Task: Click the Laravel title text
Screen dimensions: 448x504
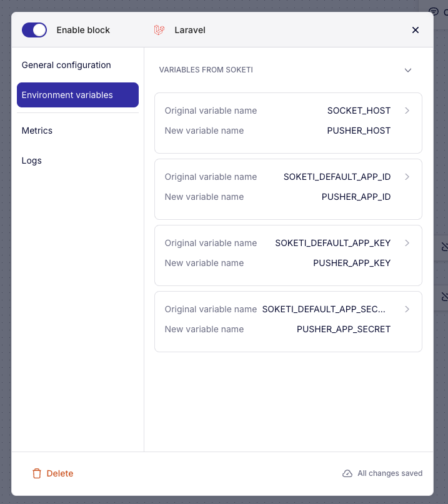Action: coord(190,30)
